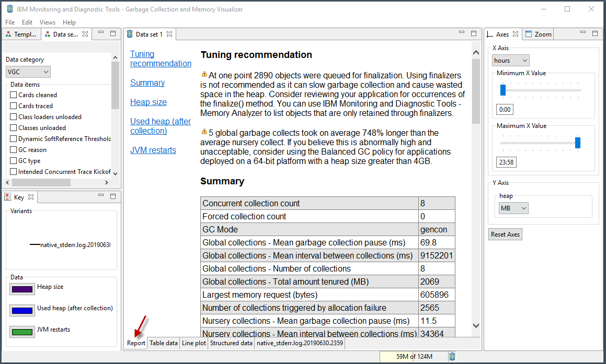The image size is (606, 364).
Task: Minimize the Data set 1 editor pane
Action: pos(462,32)
